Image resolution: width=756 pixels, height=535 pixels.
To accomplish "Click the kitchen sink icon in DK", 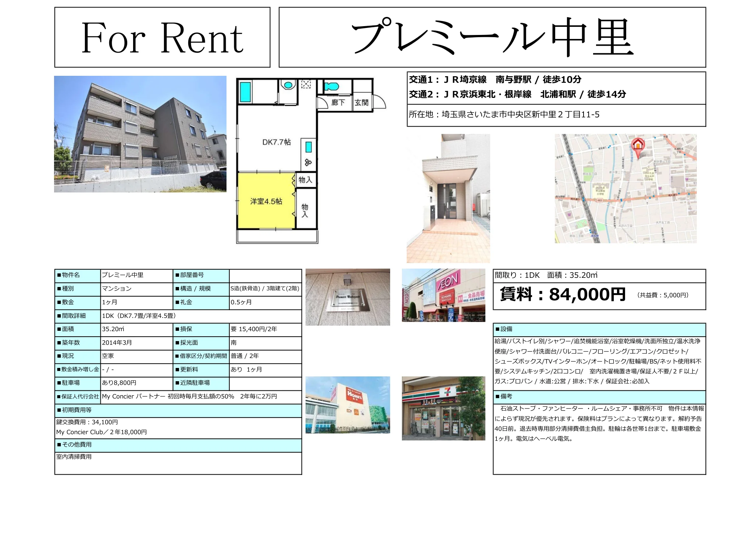I will [x=309, y=147].
